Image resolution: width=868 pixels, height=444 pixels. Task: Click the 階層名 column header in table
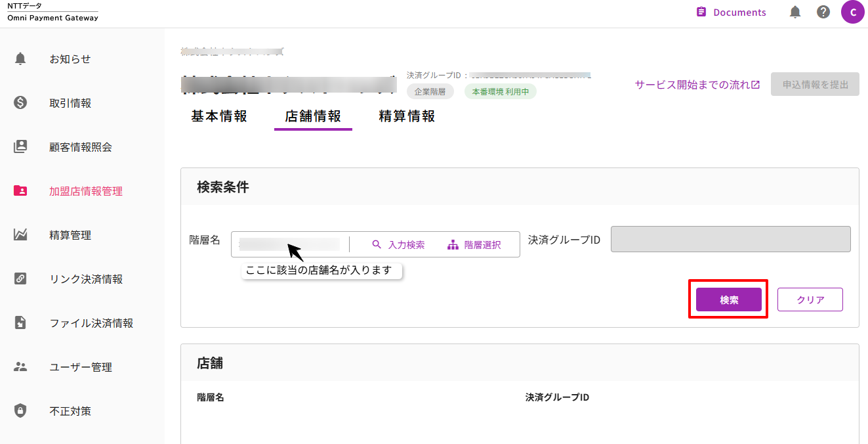[x=211, y=397]
